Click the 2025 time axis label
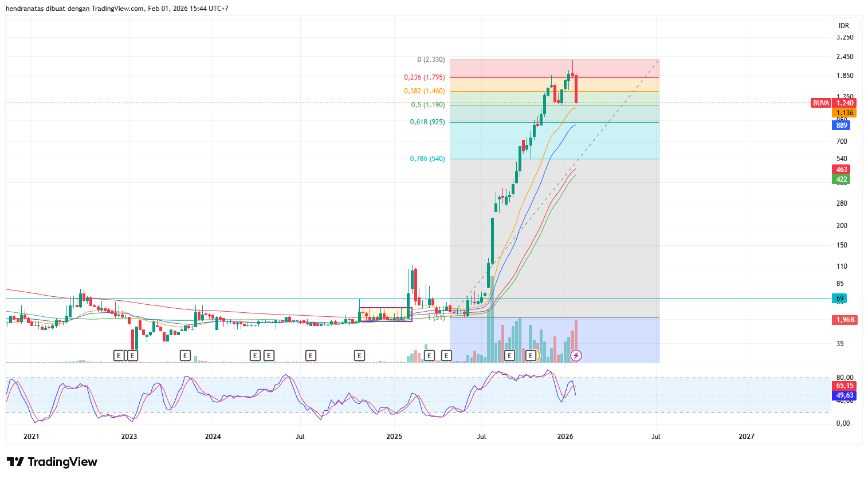Image resolution: width=868 pixels, height=479 pixels. (x=394, y=437)
